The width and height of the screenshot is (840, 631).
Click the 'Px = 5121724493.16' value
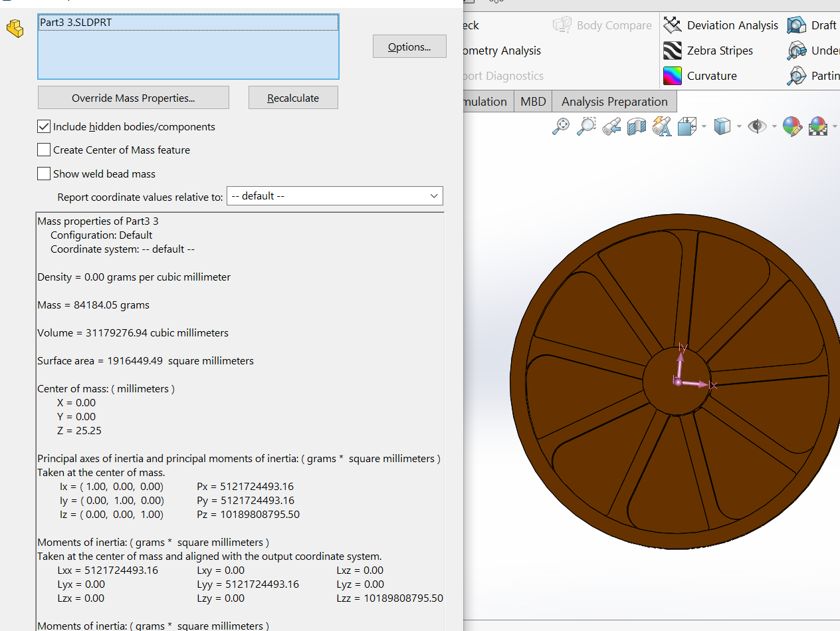tap(245, 486)
